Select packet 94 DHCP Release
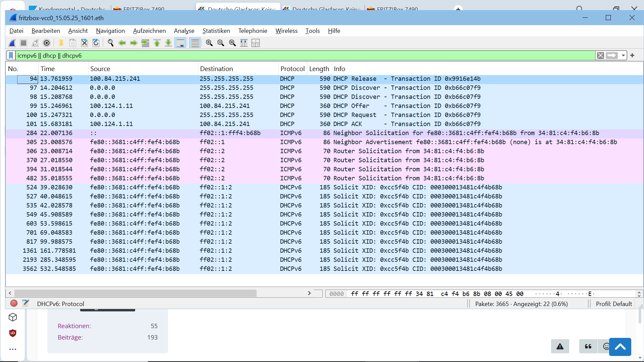Viewport: 644px width, 362px height. [324, 79]
